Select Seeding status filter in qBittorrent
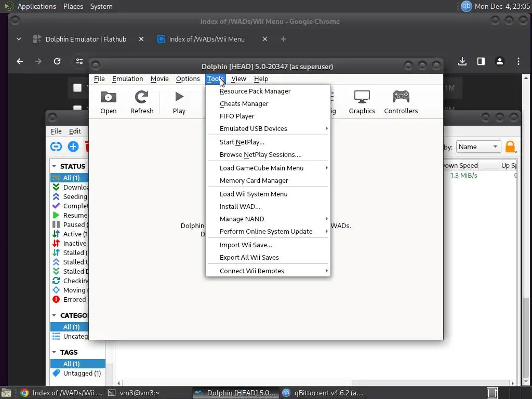The image size is (532, 399). click(70, 197)
